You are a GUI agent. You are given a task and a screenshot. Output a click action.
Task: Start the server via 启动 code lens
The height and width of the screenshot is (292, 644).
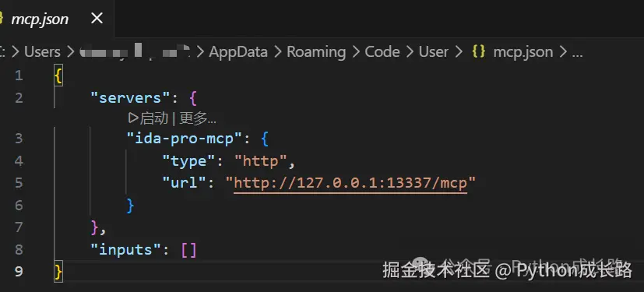tap(154, 118)
